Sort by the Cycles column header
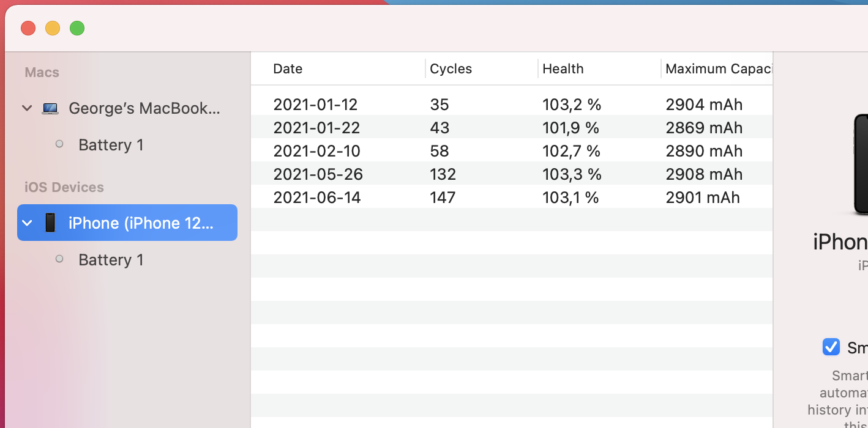The height and width of the screenshot is (428, 868). pyautogui.click(x=451, y=68)
